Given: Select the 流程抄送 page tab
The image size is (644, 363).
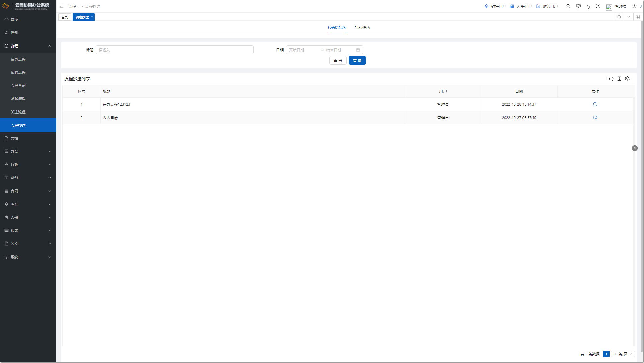Looking at the screenshot, I should 82,17.
